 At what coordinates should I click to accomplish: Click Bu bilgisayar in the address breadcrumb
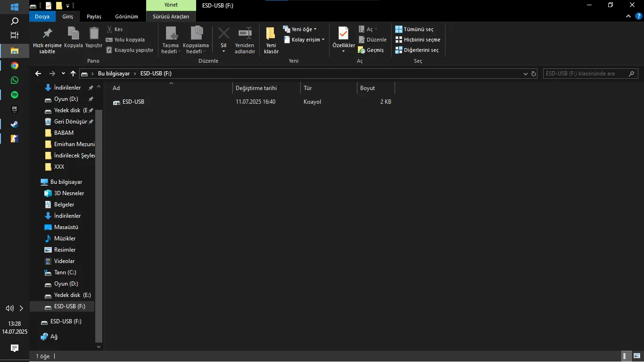point(114,74)
